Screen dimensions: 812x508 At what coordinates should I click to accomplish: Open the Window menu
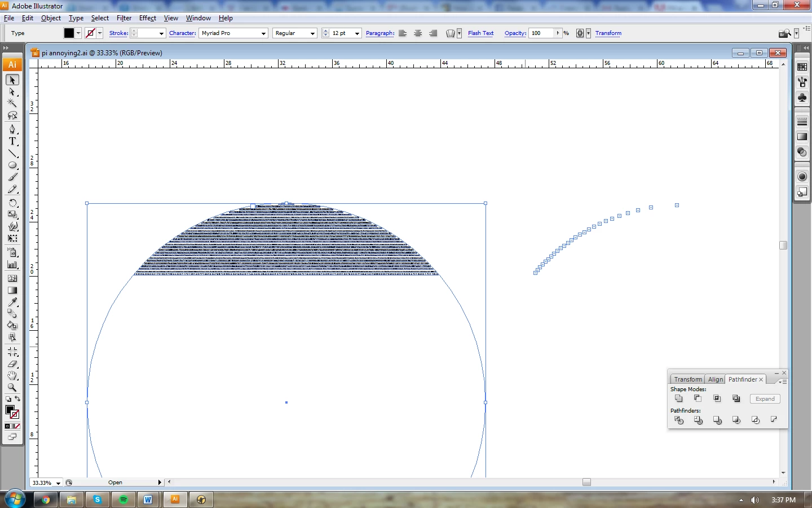coord(198,18)
